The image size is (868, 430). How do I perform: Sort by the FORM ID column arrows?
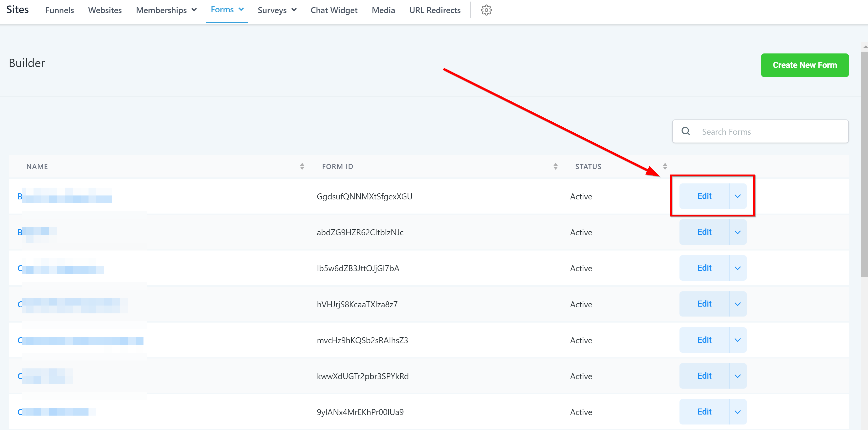click(555, 166)
